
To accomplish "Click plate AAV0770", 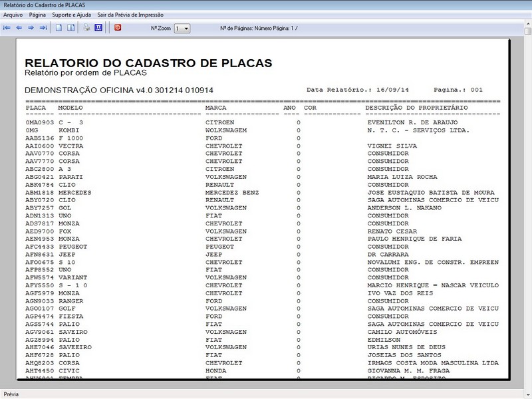I will coord(40,154).
